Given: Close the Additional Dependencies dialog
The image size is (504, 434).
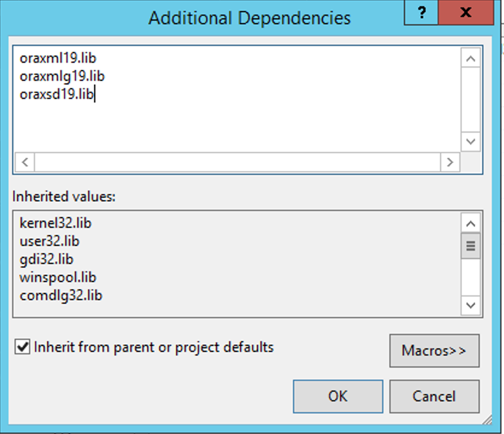Looking at the screenshot, I should [466, 13].
